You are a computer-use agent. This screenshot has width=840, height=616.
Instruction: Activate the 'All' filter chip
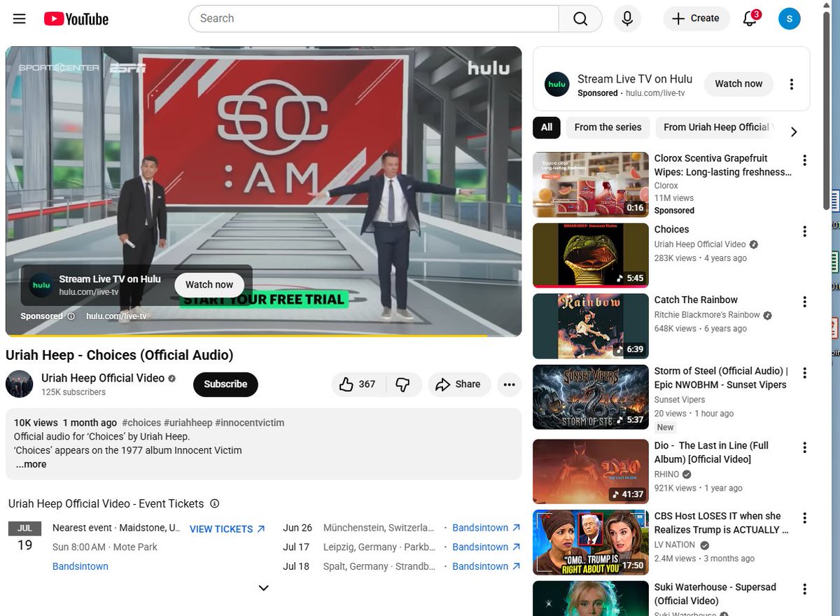547,127
